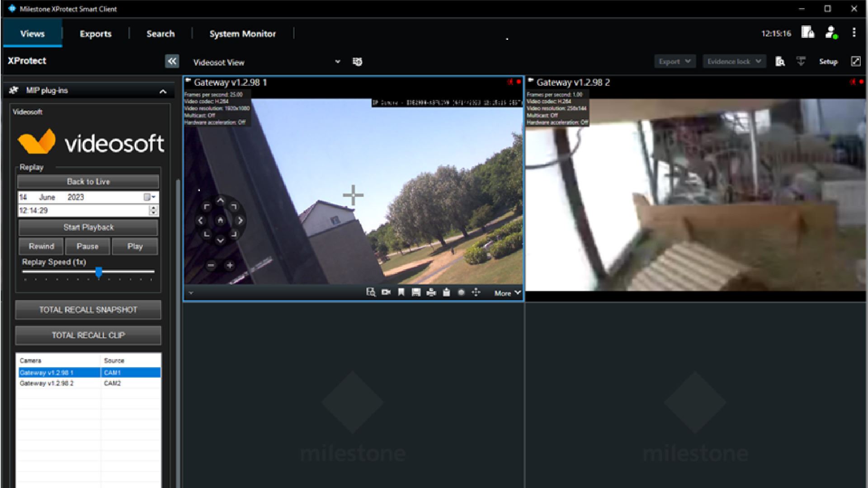The width and height of the screenshot is (868, 488).
Task: Click the Gateway v1.2.98 1 pane title
Action: (x=230, y=82)
